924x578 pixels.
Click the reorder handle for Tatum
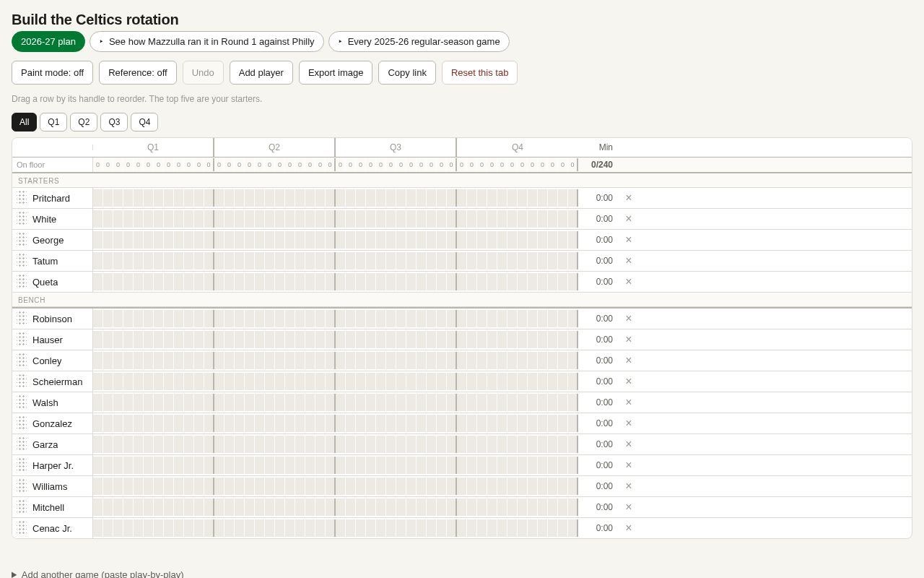[22, 261]
